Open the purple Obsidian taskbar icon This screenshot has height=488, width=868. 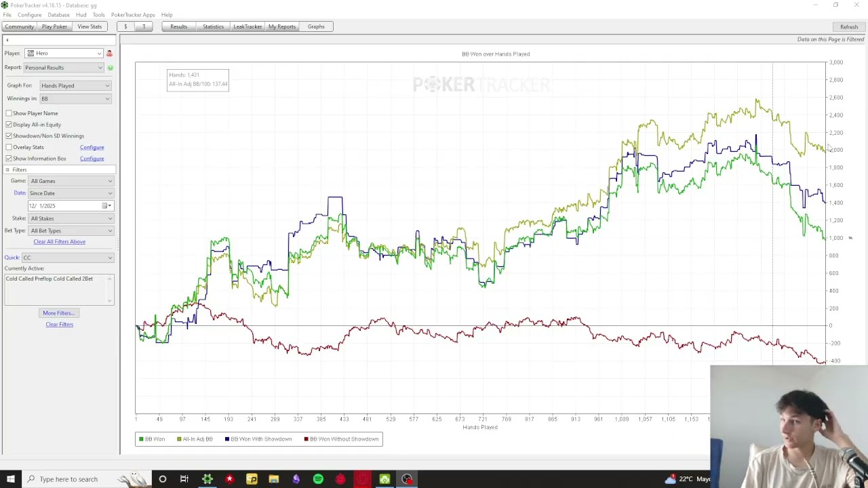296,479
